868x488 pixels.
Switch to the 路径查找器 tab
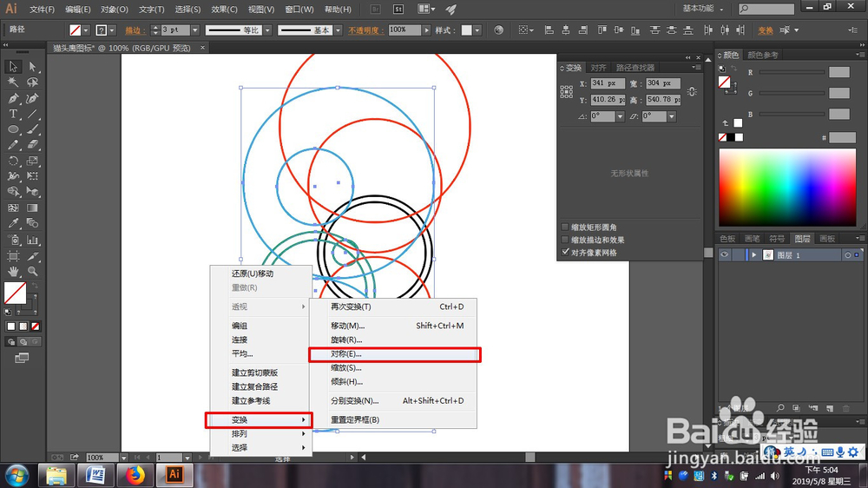(635, 68)
